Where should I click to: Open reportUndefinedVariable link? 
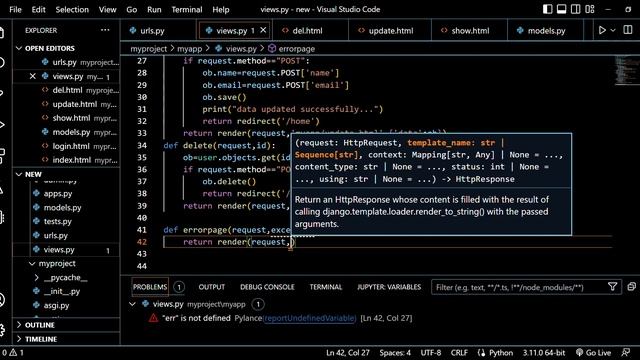[309, 318]
